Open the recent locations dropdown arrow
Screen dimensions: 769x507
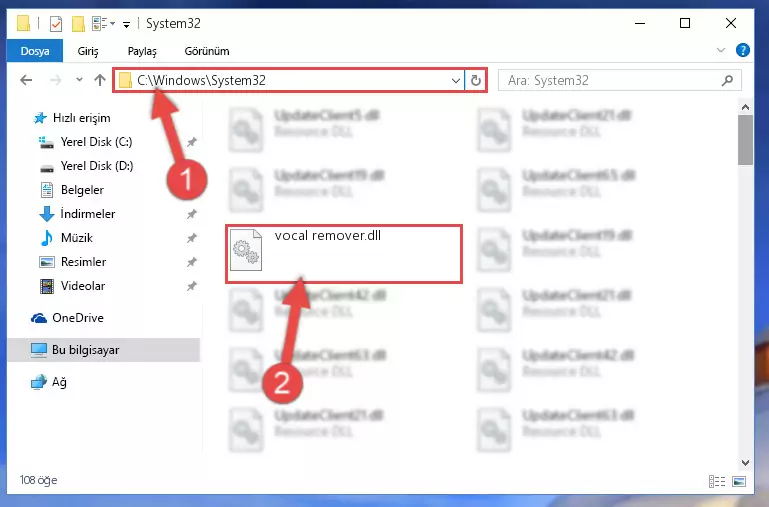coord(79,79)
